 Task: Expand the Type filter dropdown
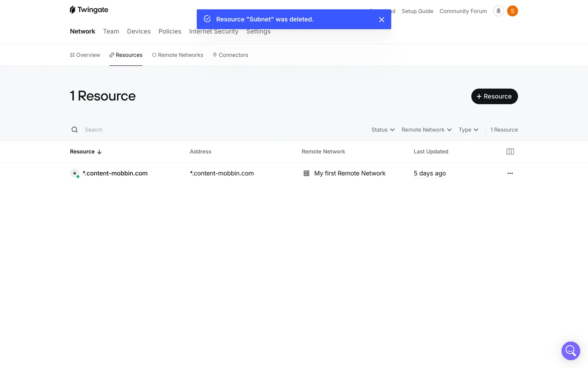pyautogui.click(x=468, y=130)
